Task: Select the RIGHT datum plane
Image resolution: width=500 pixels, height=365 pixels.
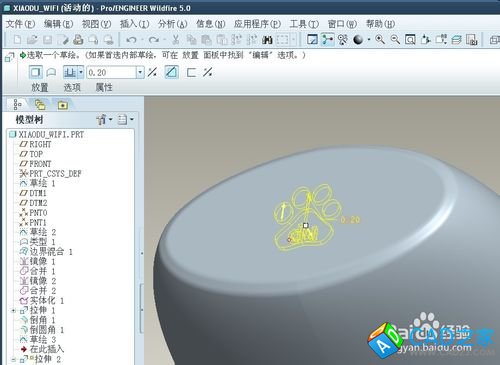Action: click(x=35, y=144)
